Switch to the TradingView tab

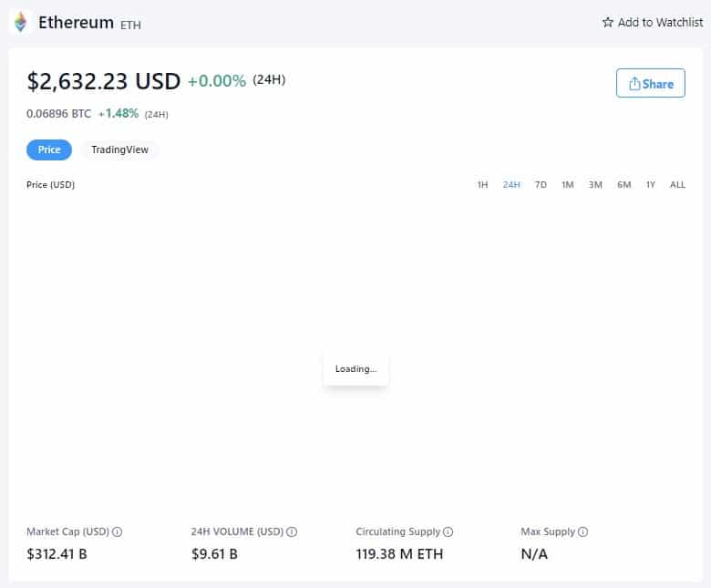pos(119,150)
